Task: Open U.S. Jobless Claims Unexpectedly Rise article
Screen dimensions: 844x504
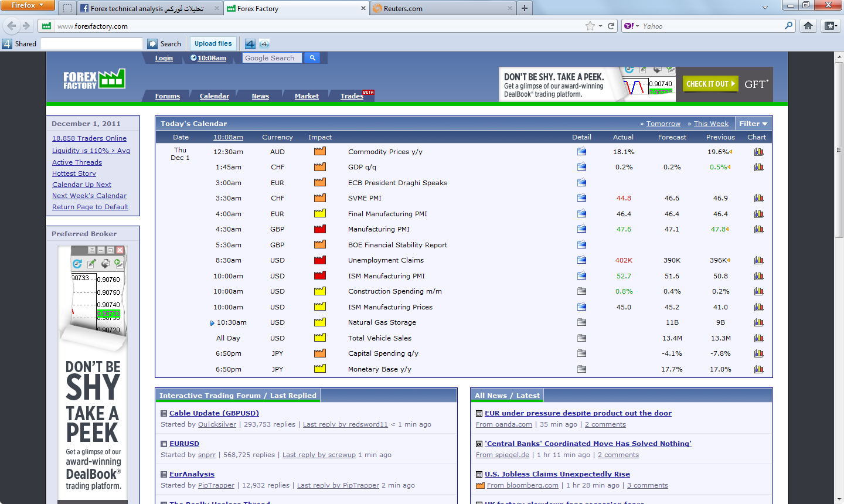Action: (x=557, y=474)
